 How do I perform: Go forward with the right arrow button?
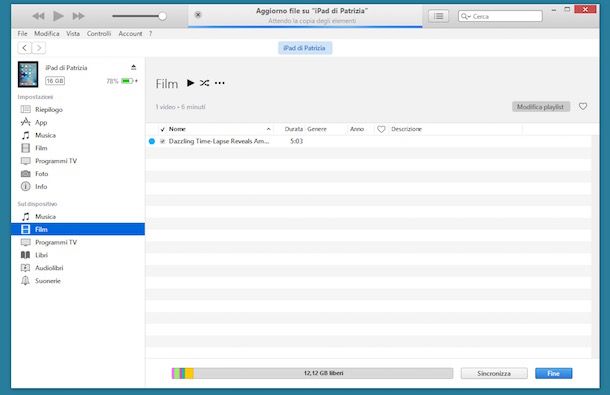(x=39, y=48)
